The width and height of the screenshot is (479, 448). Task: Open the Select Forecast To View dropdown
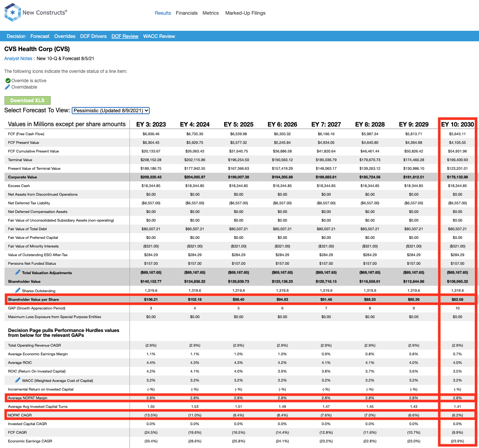[111, 110]
